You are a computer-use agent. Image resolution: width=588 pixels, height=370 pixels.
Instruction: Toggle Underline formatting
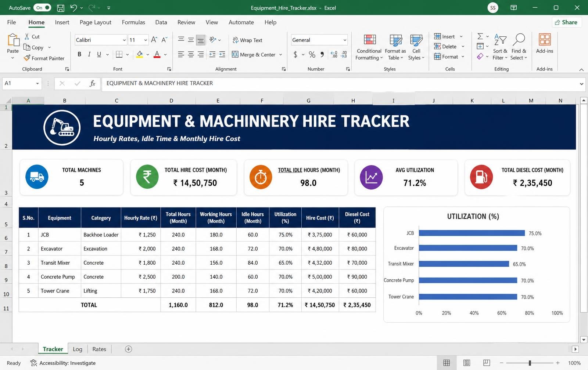(99, 54)
